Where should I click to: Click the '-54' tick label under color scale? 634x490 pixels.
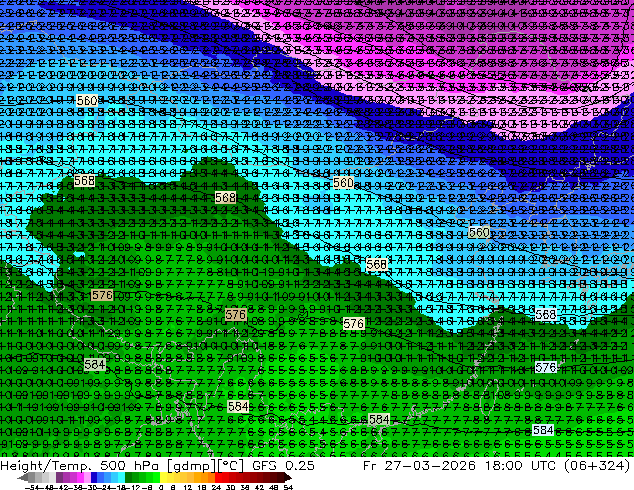coord(31,487)
